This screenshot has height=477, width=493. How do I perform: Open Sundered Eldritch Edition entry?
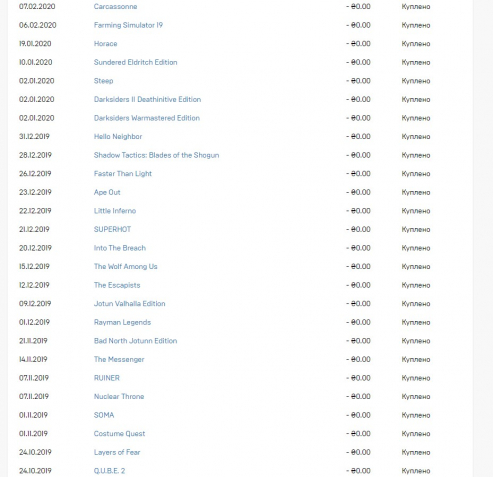[135, 62]
